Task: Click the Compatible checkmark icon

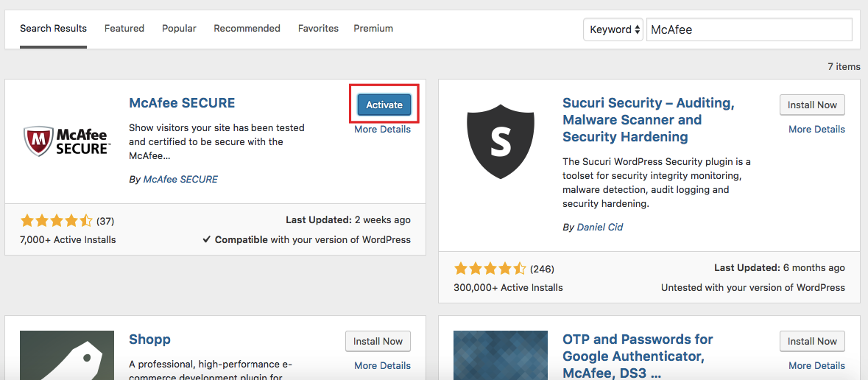Action: point(206,240)
